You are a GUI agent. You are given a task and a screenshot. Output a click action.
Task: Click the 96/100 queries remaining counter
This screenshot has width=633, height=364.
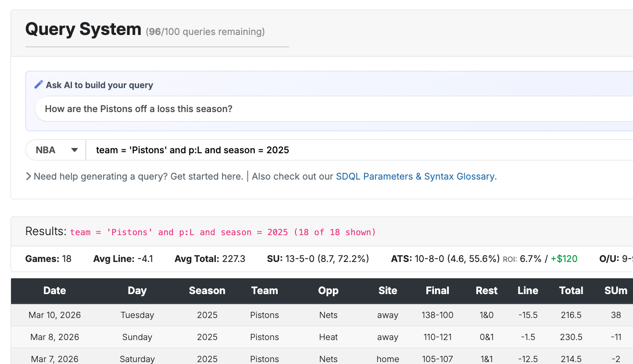[205, 32]
